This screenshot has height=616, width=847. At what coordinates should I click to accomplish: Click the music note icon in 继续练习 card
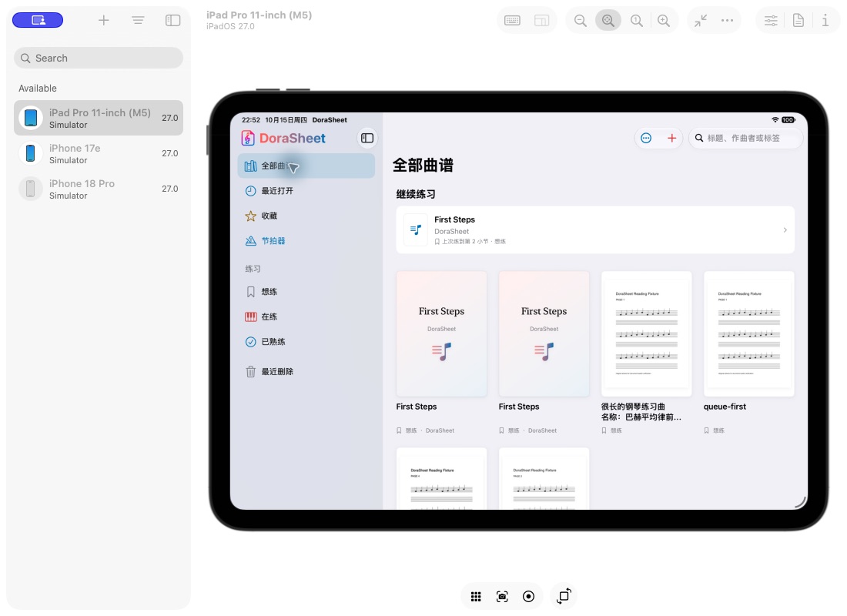click(x=415, y=230)
